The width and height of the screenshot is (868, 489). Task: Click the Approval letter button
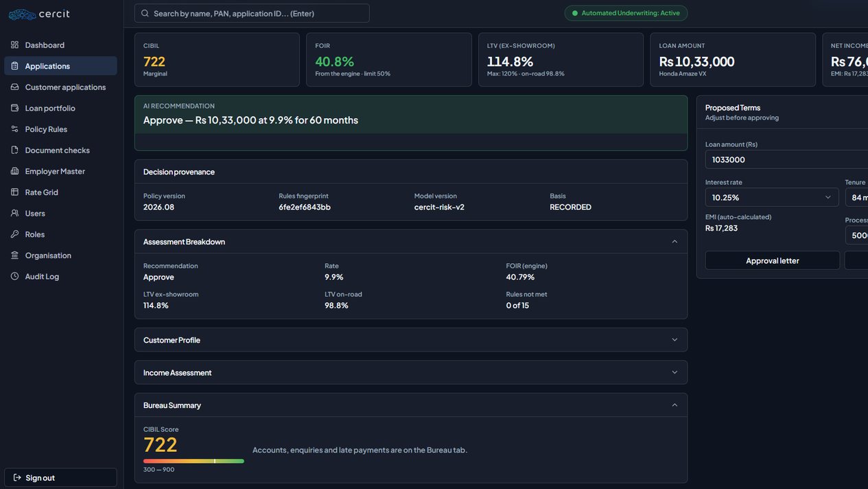click(x=773, y=260)
